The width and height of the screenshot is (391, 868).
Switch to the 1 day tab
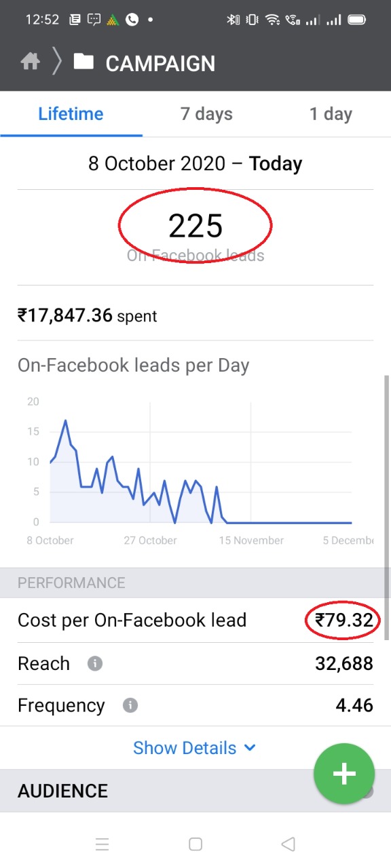tap(331, 114)
